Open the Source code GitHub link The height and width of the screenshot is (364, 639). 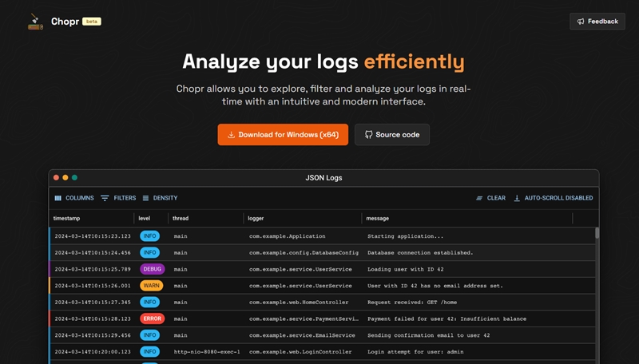coord(392,135)
